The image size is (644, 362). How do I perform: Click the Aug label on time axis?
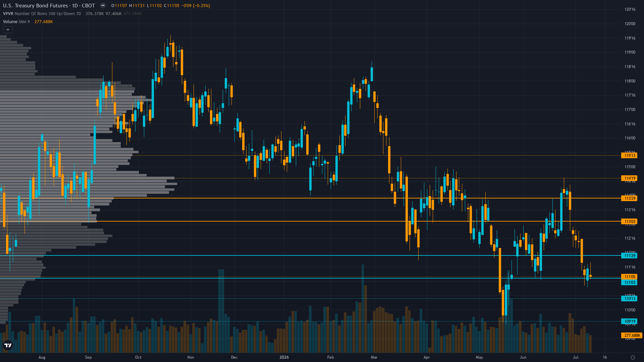[x=42, y=357]
